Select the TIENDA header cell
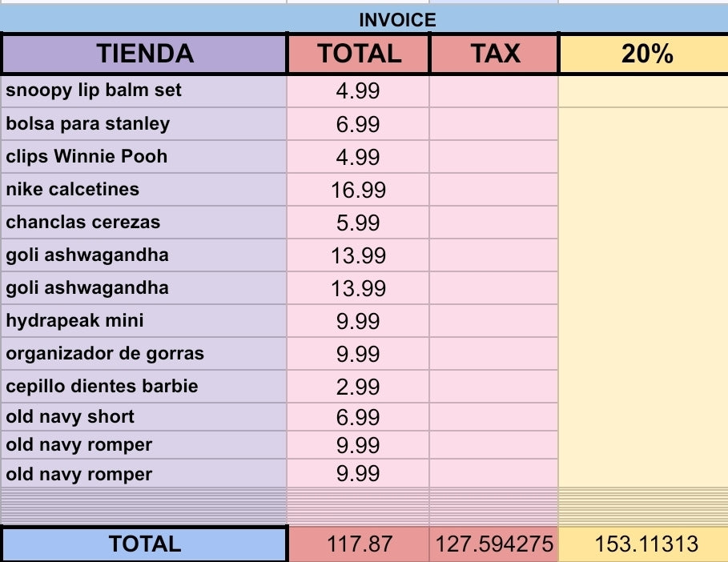 (x=145, y=54)
